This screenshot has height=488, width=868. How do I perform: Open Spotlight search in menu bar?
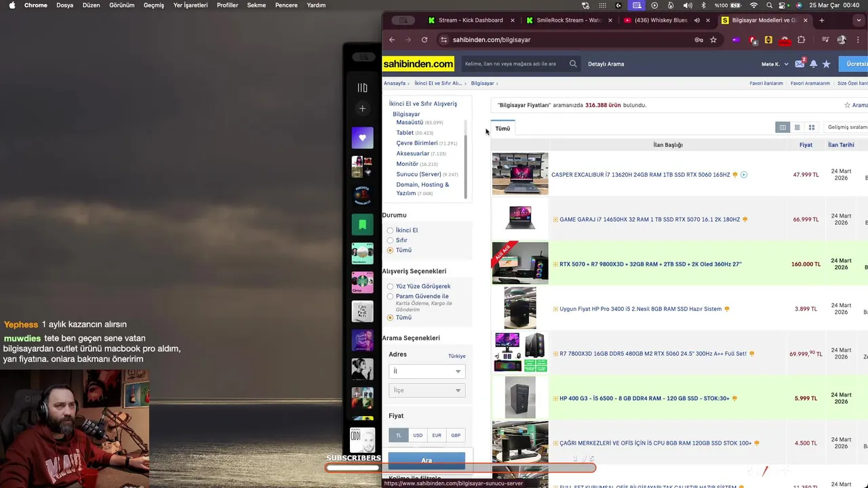(769, 5)
